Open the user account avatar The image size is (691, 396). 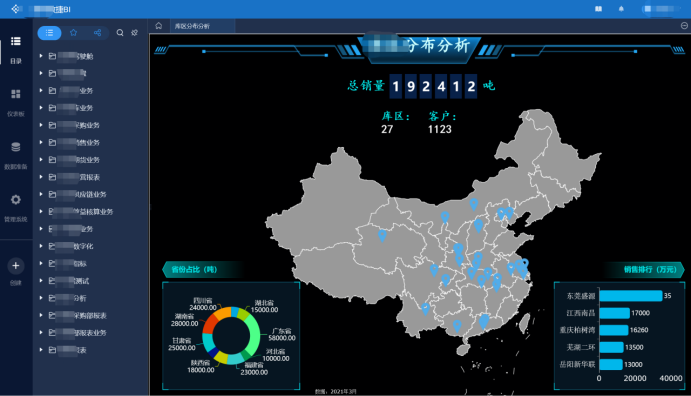click(x=648, y=9)
